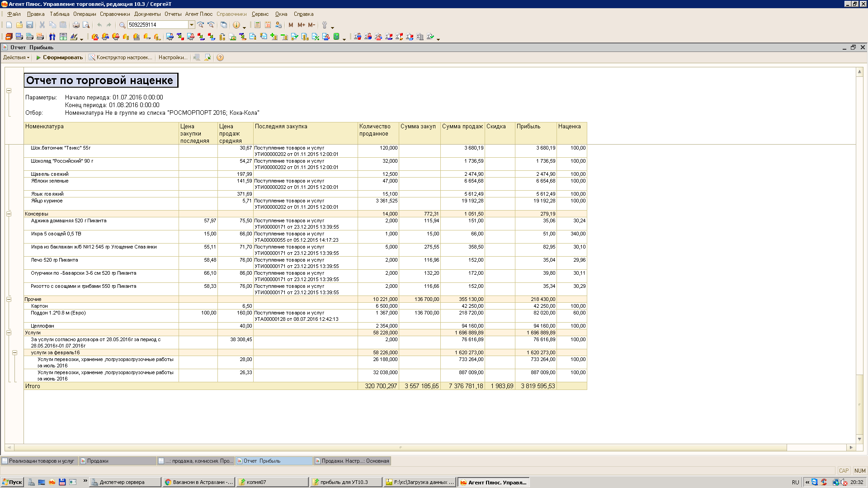
Task: Open the Документы menu
Action: click(x=147, y=14)
